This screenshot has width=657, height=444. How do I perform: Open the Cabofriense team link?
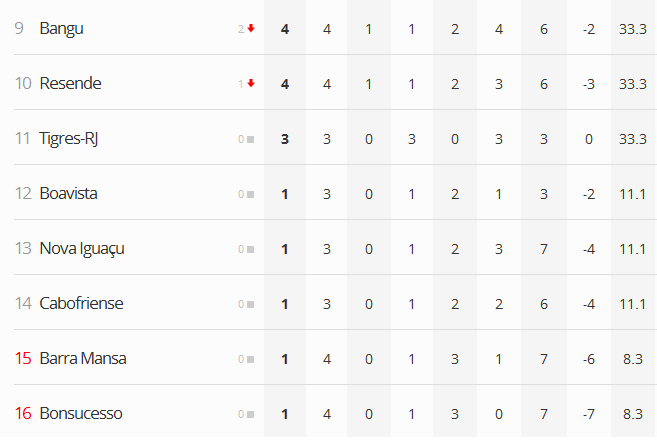pyautogui.click(x=82, y=304)
